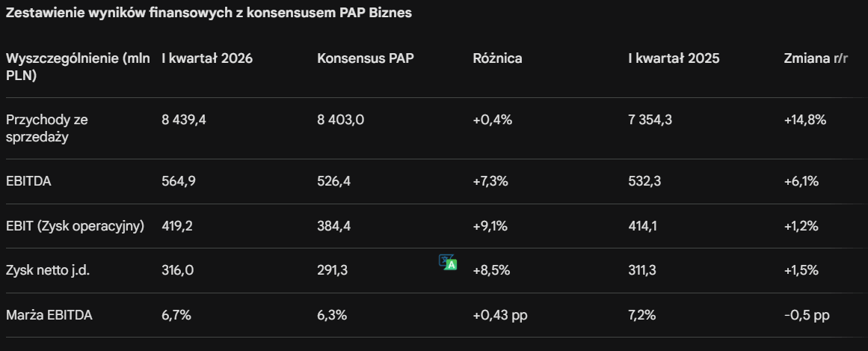
Task: Click the EBITDA row label
Action: [x=29, y=181]
